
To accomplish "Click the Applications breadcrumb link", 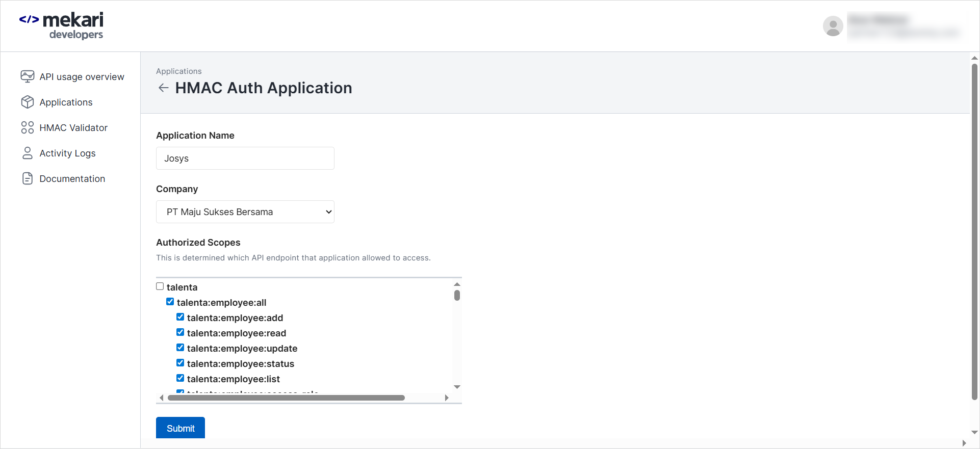I will click(x=178, y=71).
